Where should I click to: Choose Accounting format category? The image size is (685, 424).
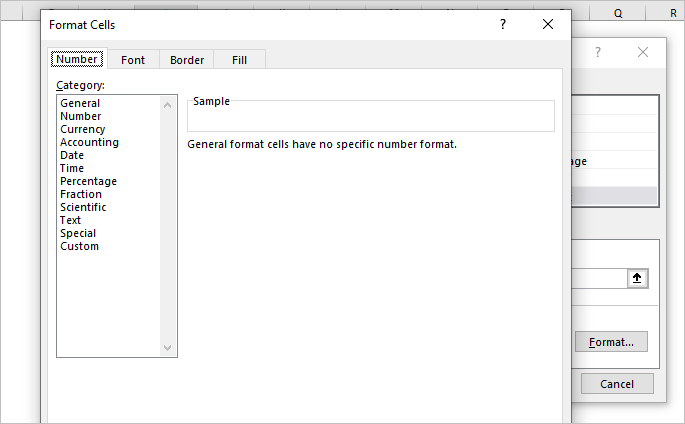pos(90,142)
